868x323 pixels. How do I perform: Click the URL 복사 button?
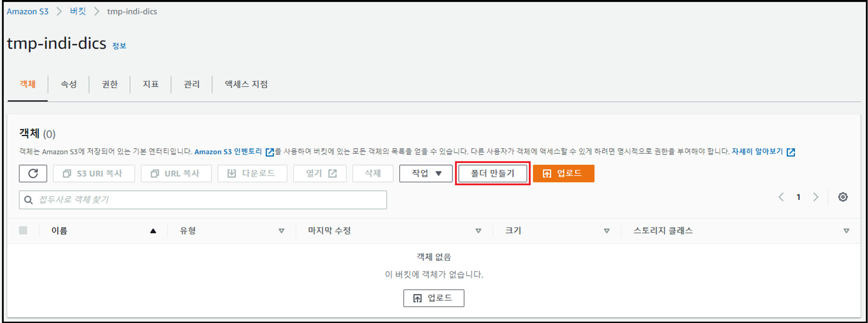click(x=176, y=173)
